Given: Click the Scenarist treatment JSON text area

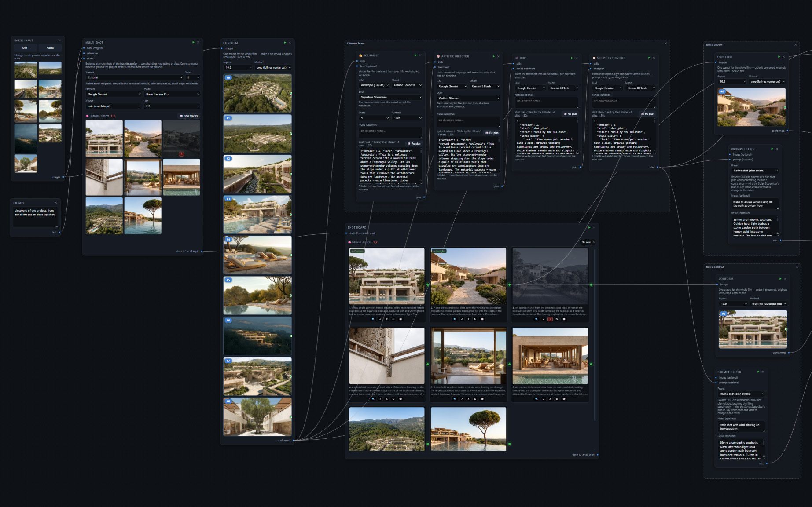Looking at the screenshot, I should tap(390, 166).
